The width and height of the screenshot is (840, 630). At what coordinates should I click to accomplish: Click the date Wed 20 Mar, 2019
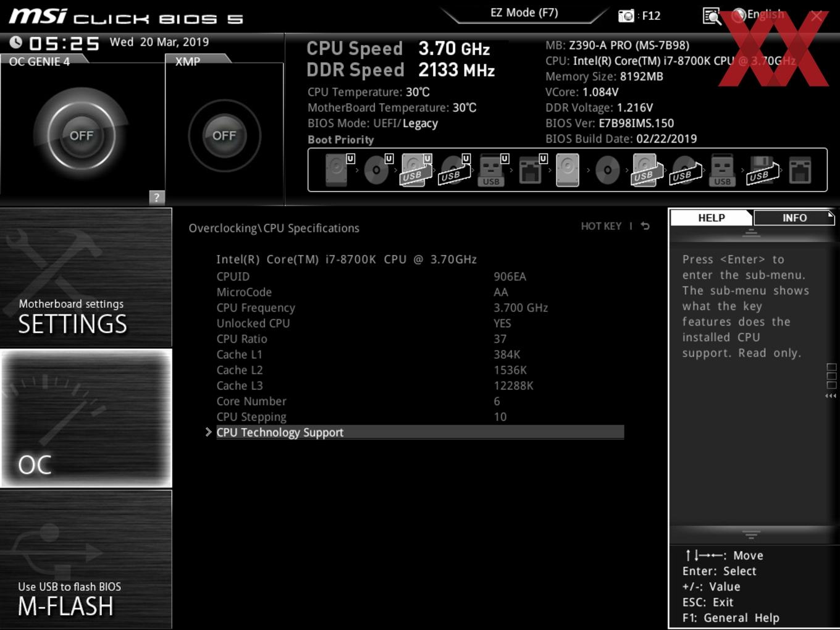click(x=159, y=42)
